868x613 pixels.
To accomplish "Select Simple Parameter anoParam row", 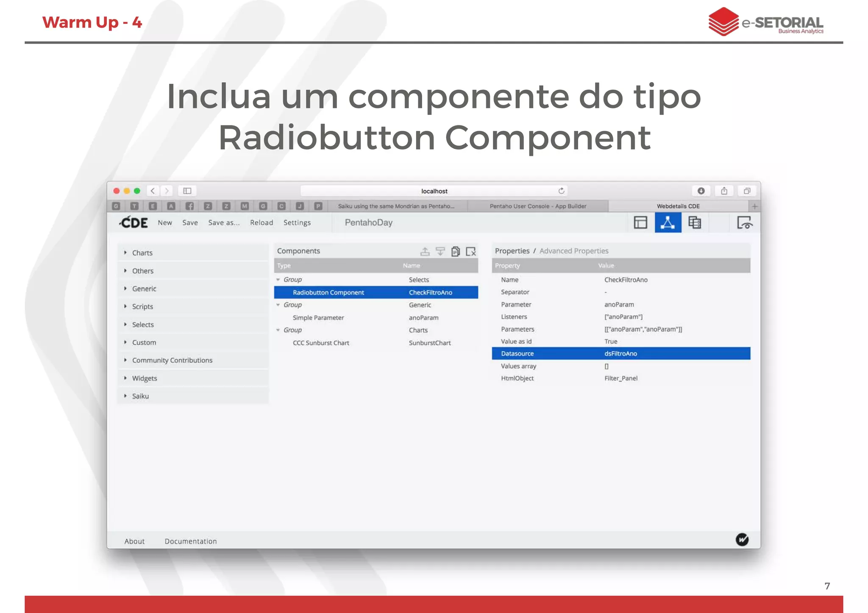I will 376,317.
